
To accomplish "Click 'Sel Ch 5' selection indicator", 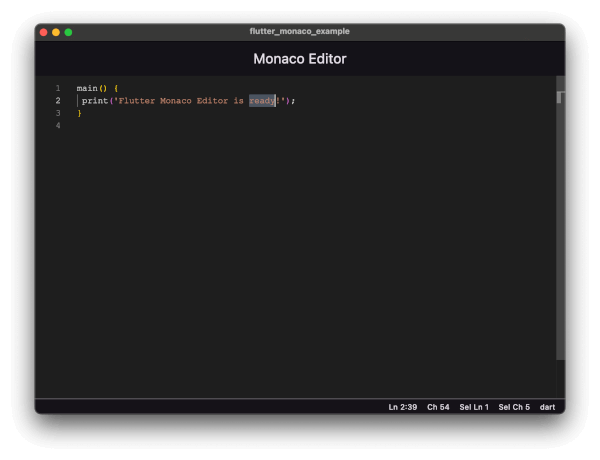I will 514,407.
